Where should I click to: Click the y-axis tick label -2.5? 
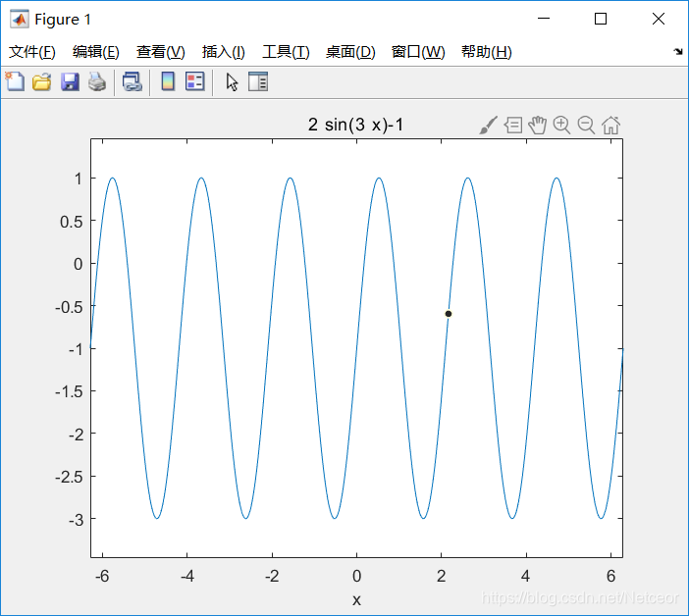pyautogui.click(x=69, y=477)
